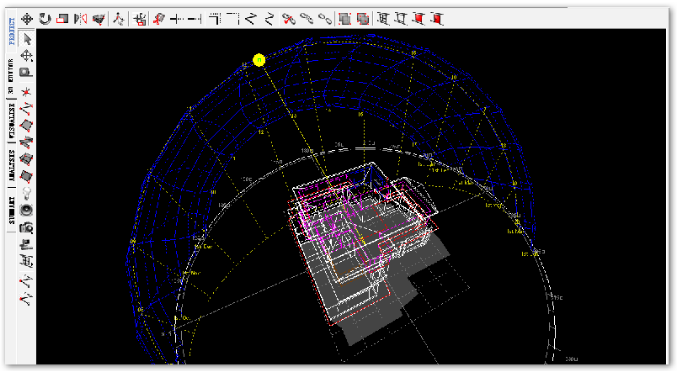Click the light bulb Light source tool

pyautogui.click(x=27, y=193)
